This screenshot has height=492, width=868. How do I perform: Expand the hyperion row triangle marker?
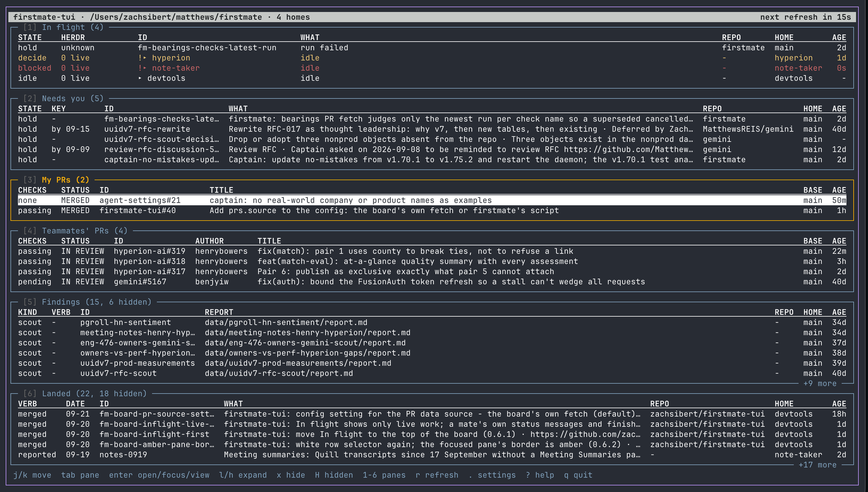coord(145,58)
